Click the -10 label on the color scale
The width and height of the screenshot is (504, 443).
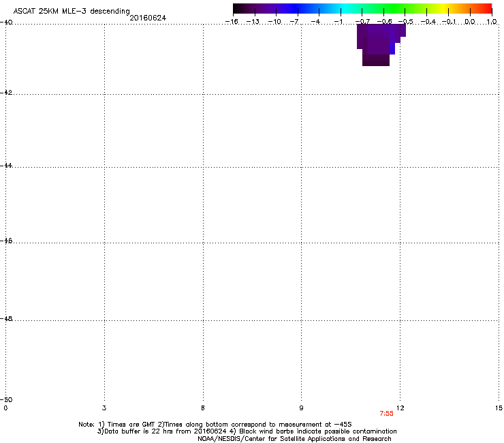point(274,22)
